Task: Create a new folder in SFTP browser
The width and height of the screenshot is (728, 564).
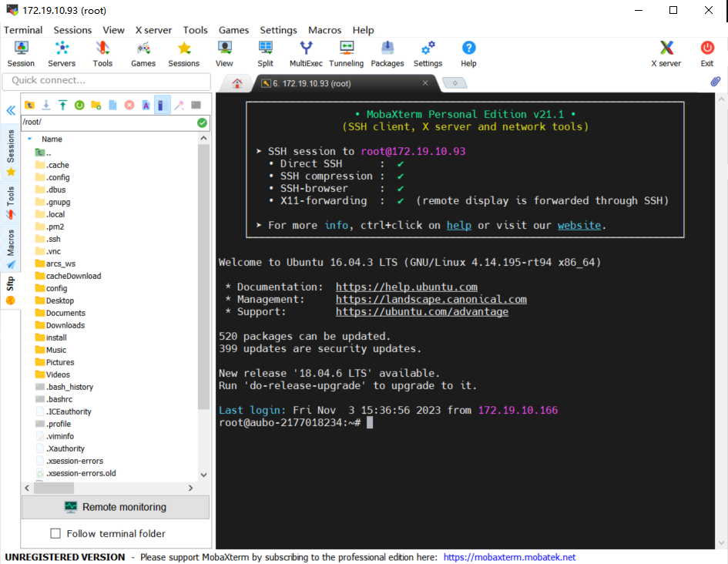Action: (96, 105)
